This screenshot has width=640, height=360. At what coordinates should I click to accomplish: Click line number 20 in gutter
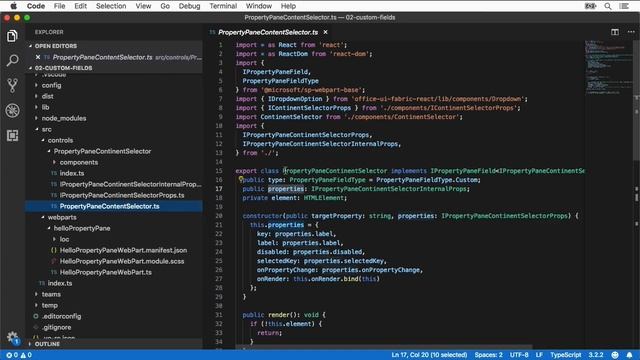[x=219, y=216]
